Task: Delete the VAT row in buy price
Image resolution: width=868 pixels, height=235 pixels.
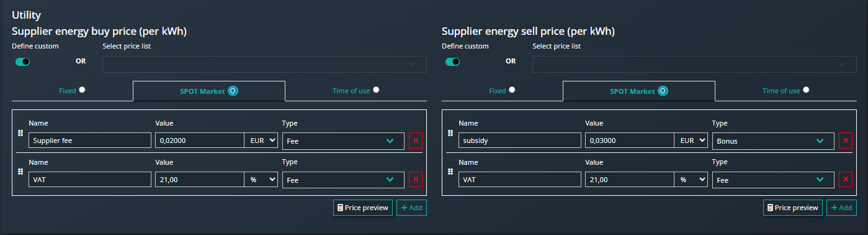Action: (416, 180)
